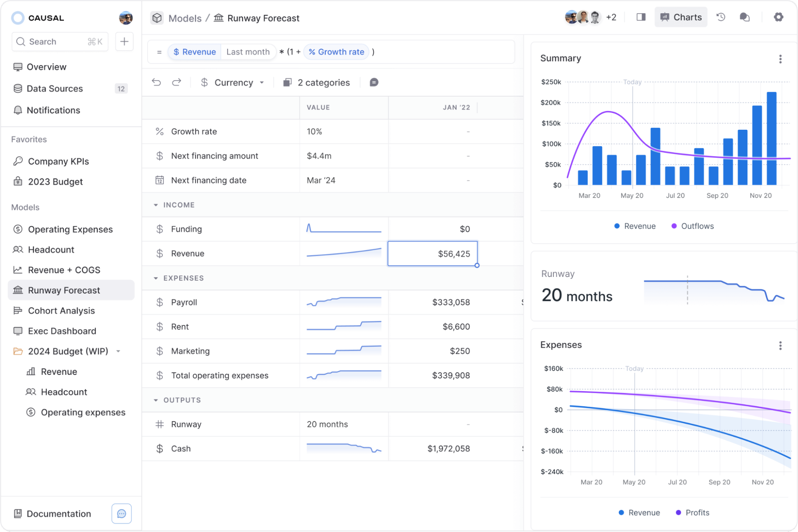Click the growth rate percentage icon
The height and width of the screenshot is (532, 798).
[x=313, y=51]
